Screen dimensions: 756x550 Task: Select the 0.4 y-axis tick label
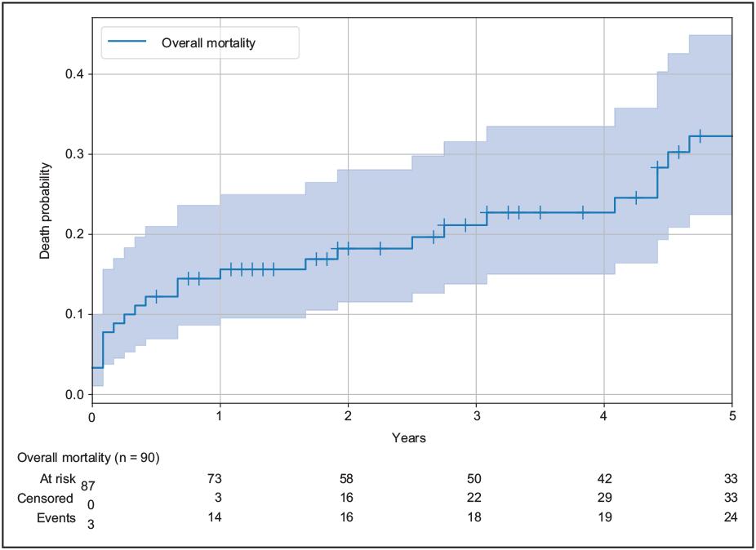(x=74, y=74)
